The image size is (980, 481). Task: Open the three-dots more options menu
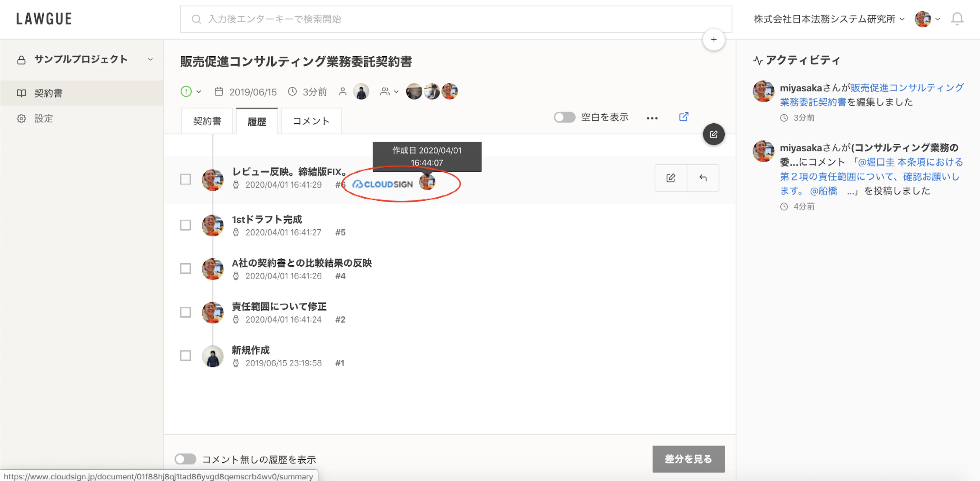click(x=652, y=118)
